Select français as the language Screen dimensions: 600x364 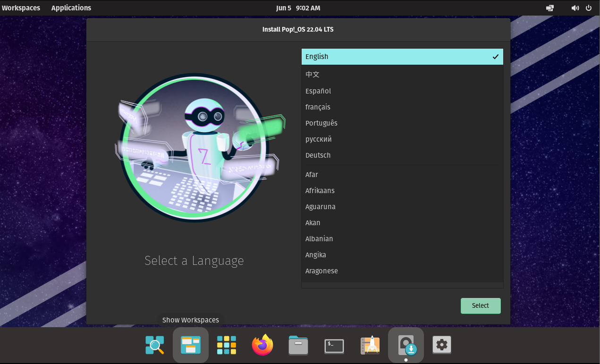(x=402, y=107)
